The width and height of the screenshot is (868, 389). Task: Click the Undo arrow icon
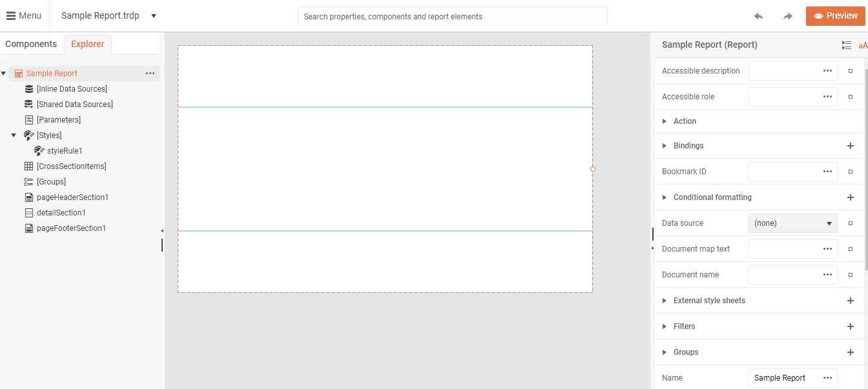tap(758, 16)
